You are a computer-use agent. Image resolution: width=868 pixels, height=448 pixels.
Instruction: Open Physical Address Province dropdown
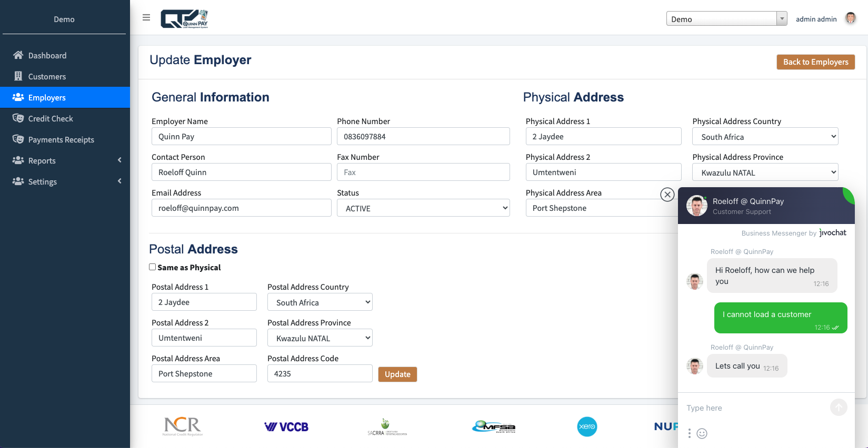coord(765,172)
